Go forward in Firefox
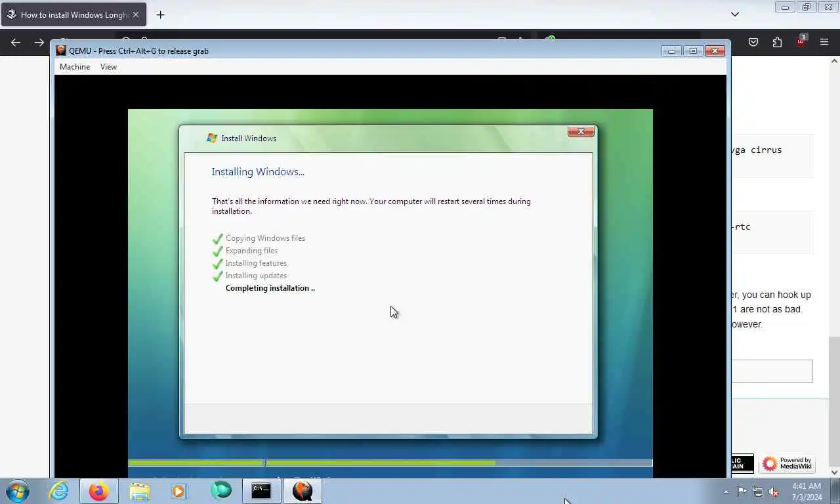Screen dimensions: 840x504 pyautogui.click(x=39, y=42)
